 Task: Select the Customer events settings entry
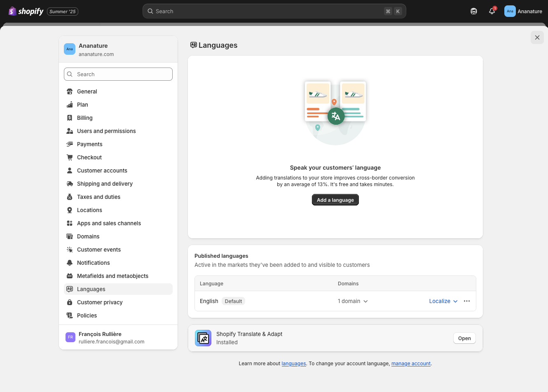click(x=98, y=249)
